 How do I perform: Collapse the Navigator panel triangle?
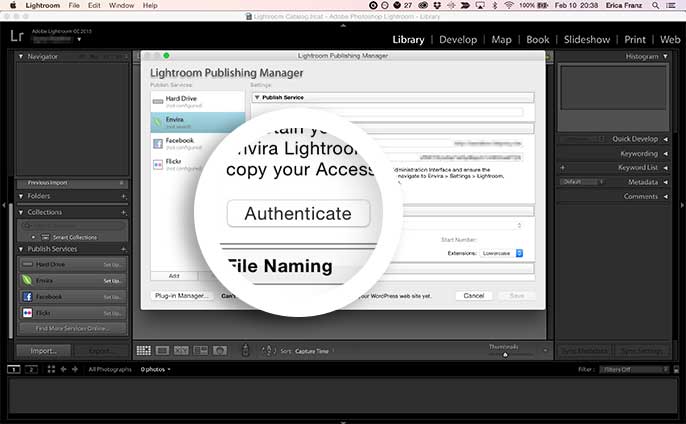pyautogui.click(x=21, y=56)
